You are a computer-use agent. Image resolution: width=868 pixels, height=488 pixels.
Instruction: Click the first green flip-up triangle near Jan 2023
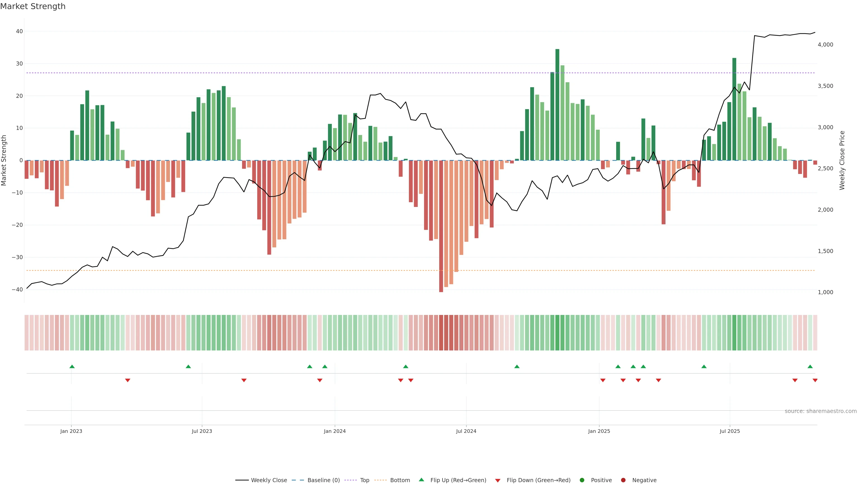72,366
